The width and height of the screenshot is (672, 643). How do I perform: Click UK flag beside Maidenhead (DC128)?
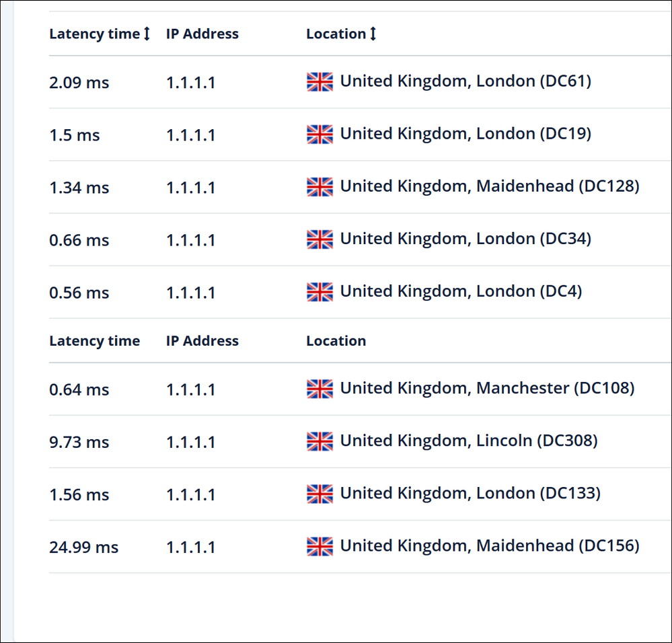[320, 187]
